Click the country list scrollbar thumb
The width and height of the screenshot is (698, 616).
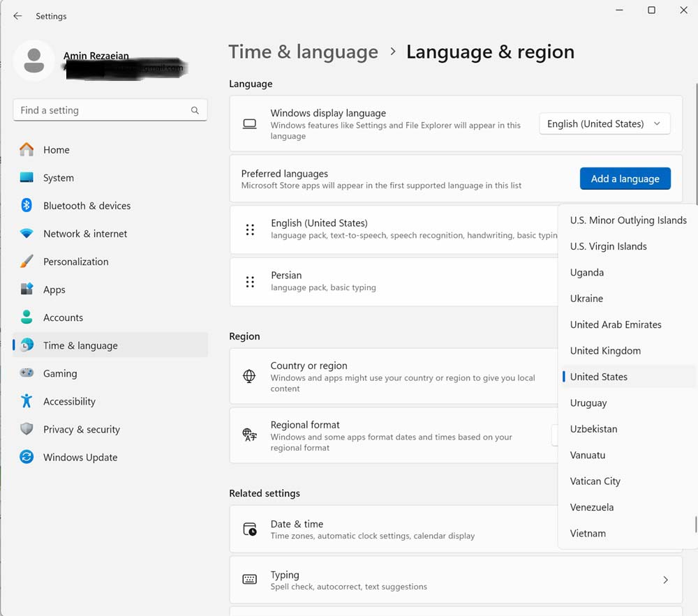695,524
